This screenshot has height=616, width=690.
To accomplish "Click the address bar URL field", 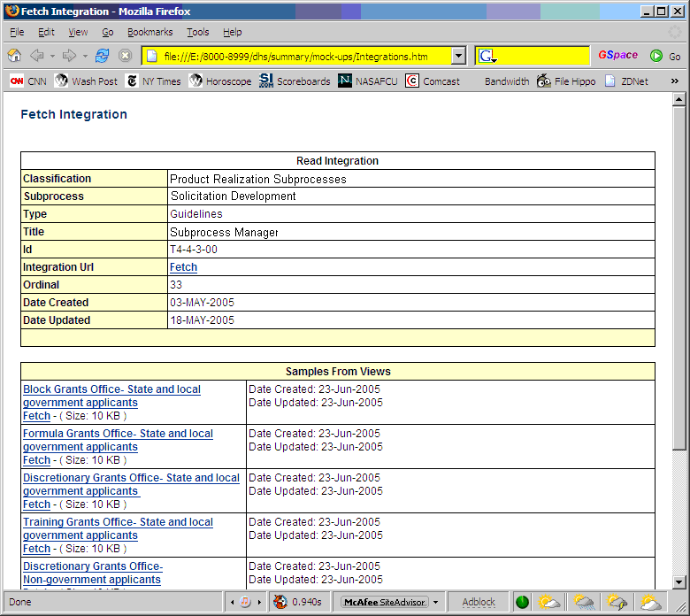I will [x=304, y=57].
